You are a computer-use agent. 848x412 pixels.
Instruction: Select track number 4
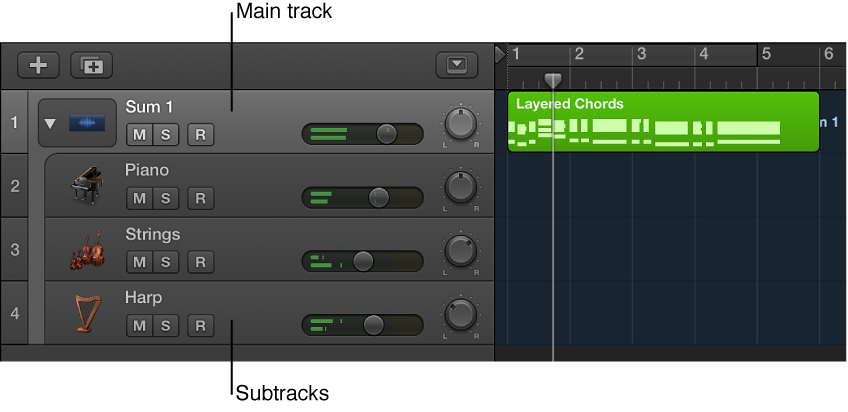tap(14, 314)
